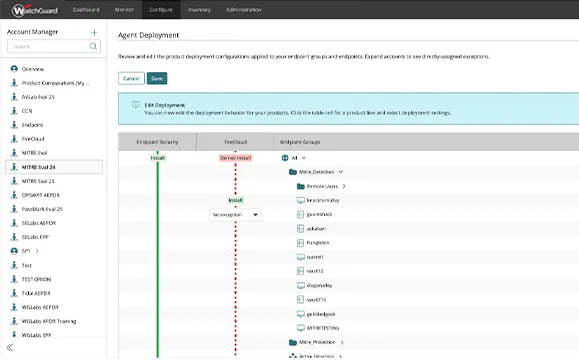Image resolution: width=579 pixels, height=360 pixels.
Task: Click the gobbledgook endpoint name
Action: pos(321,314)
